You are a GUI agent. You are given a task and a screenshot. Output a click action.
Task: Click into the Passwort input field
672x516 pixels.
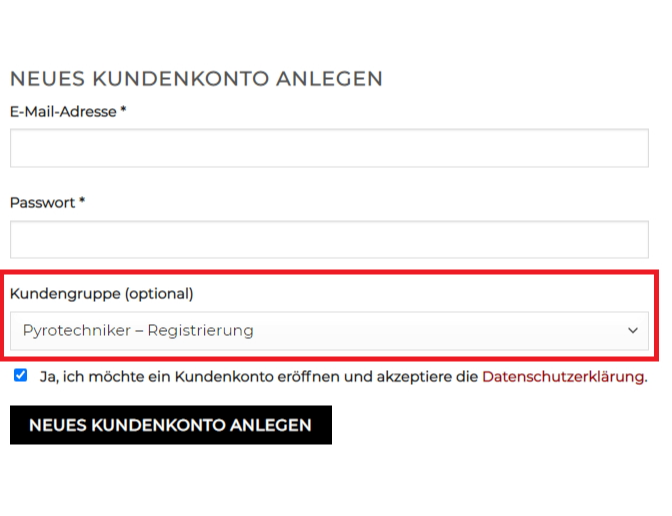tap(329, 240)
